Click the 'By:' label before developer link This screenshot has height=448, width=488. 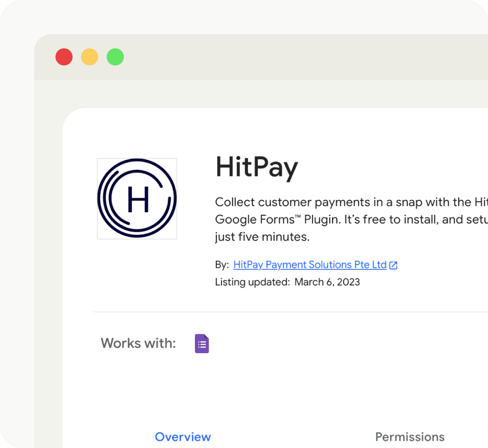tap(221, 265)
